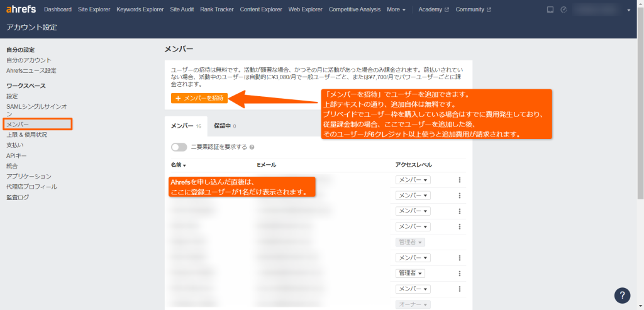Open the round question mark help button
This screenshot has width=644, height=310.
coord(622,294)
